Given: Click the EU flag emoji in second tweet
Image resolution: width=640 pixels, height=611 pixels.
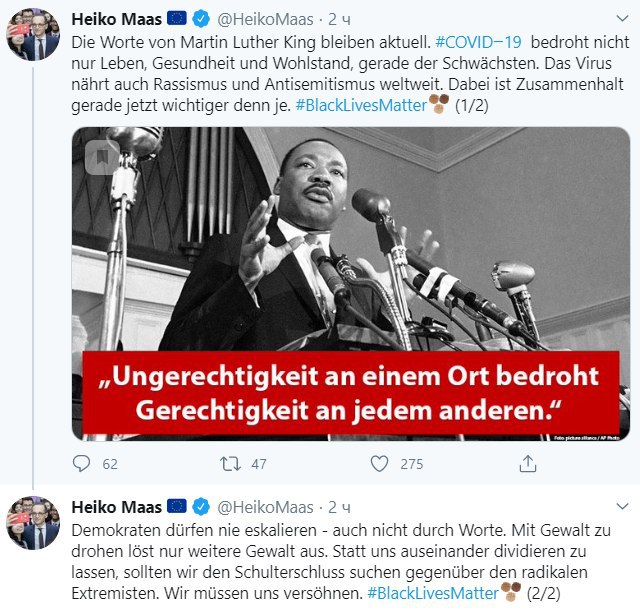Looking at the screenshot, I should [x=177, y=506].
